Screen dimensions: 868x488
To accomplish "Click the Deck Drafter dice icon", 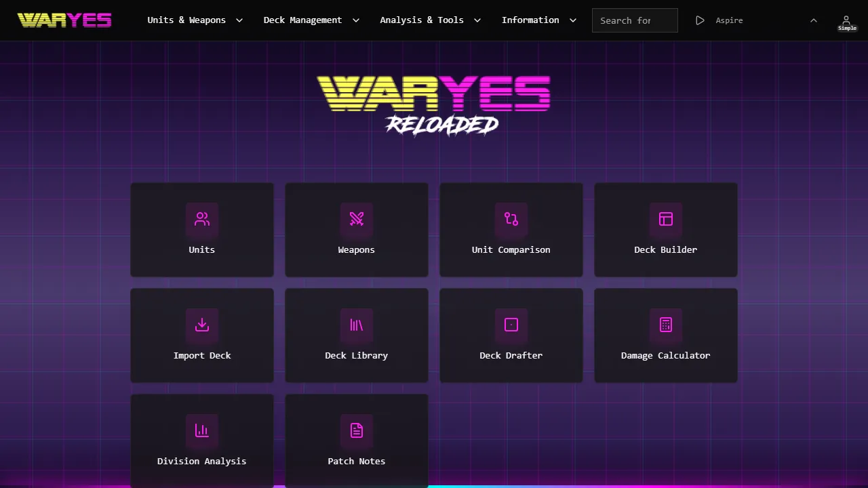I will point(511,325).
